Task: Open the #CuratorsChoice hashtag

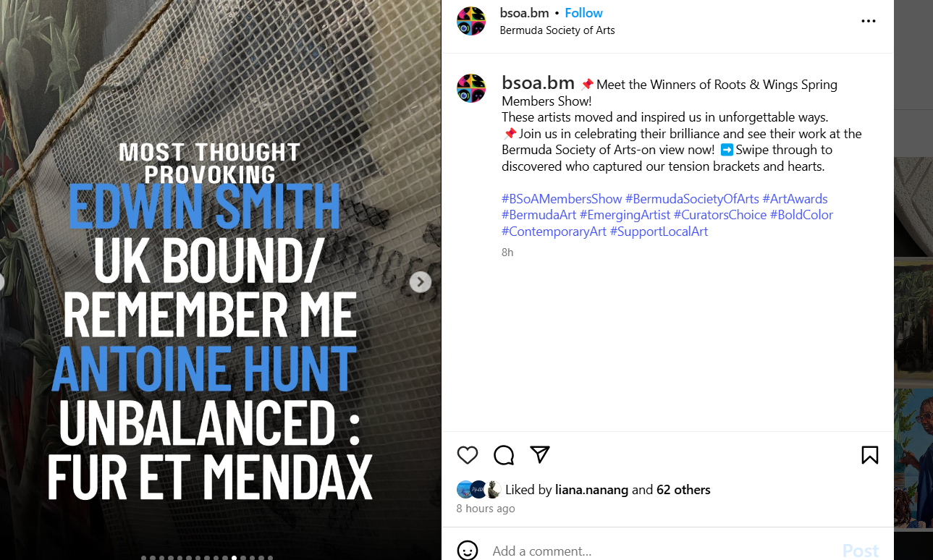Action: 720,215
